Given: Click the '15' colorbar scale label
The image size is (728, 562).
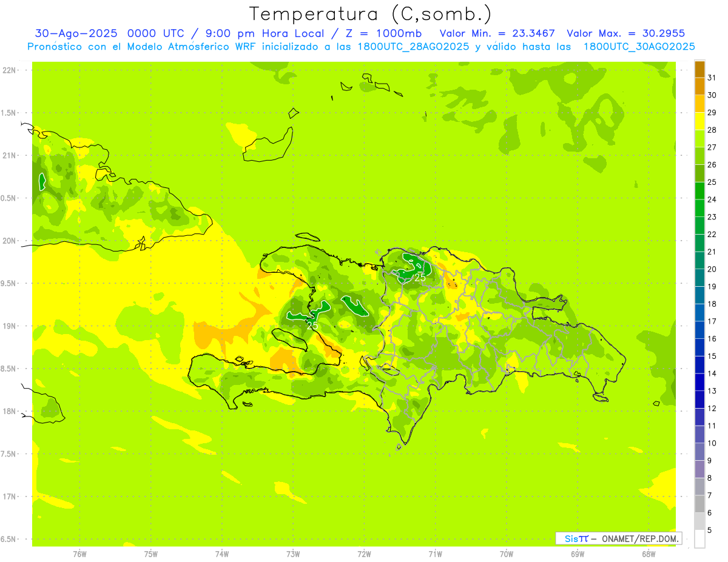Looking at the screenshot, I should pos(712,356).
